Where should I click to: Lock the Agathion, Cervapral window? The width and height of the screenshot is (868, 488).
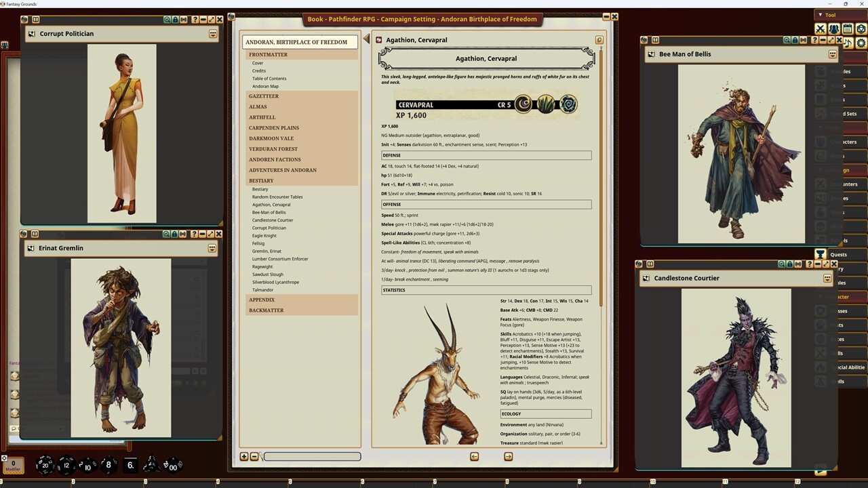(x=599, y=40)
